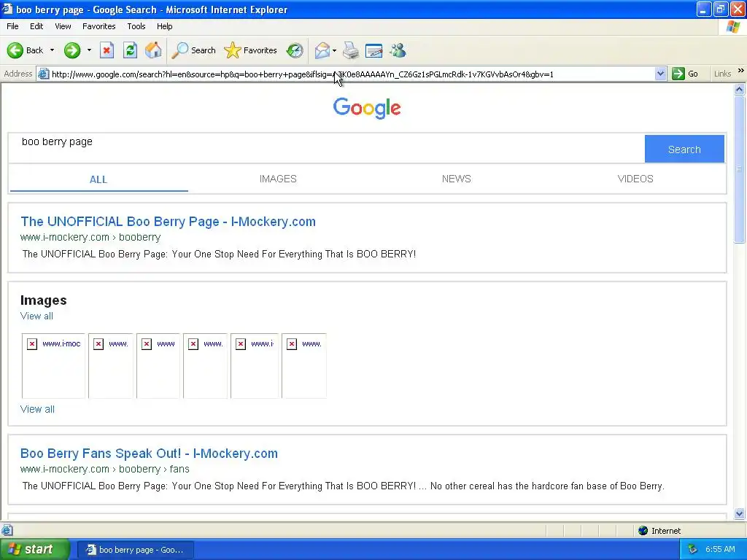
Task: Open Boo Berry Fans Speak Out link
Action: pos(149,454)
